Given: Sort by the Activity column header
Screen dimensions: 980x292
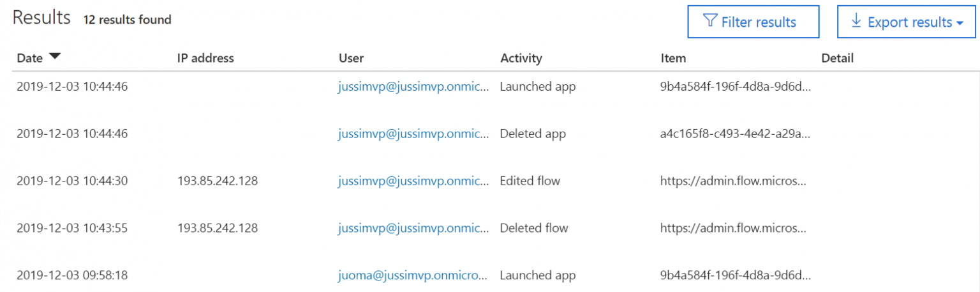Looking at the screenshot, I should (521, 58).
